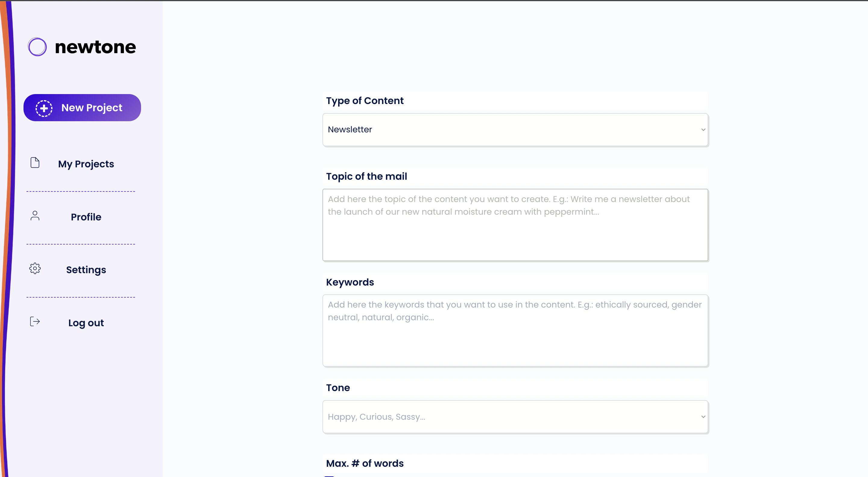
Task: Select the Log out text link
Action: pyautogui.click(x=86, y=323)
